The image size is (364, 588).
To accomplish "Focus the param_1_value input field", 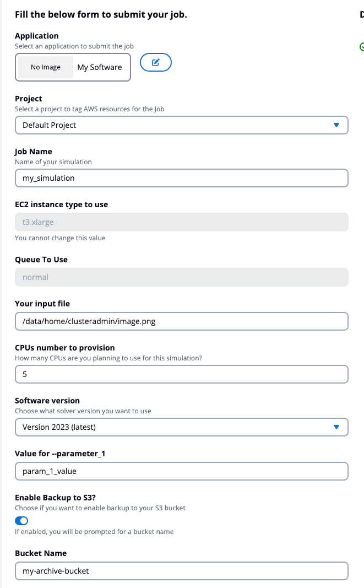I will [181, 471].
